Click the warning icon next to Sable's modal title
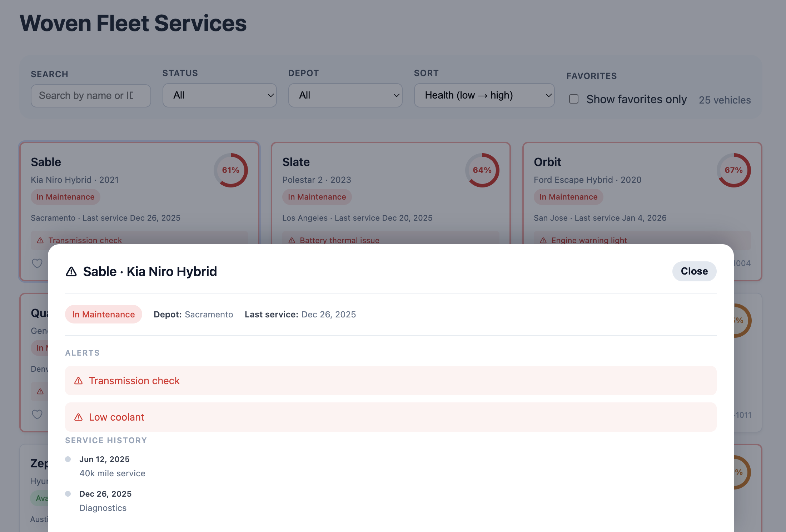 coord(71,272)
